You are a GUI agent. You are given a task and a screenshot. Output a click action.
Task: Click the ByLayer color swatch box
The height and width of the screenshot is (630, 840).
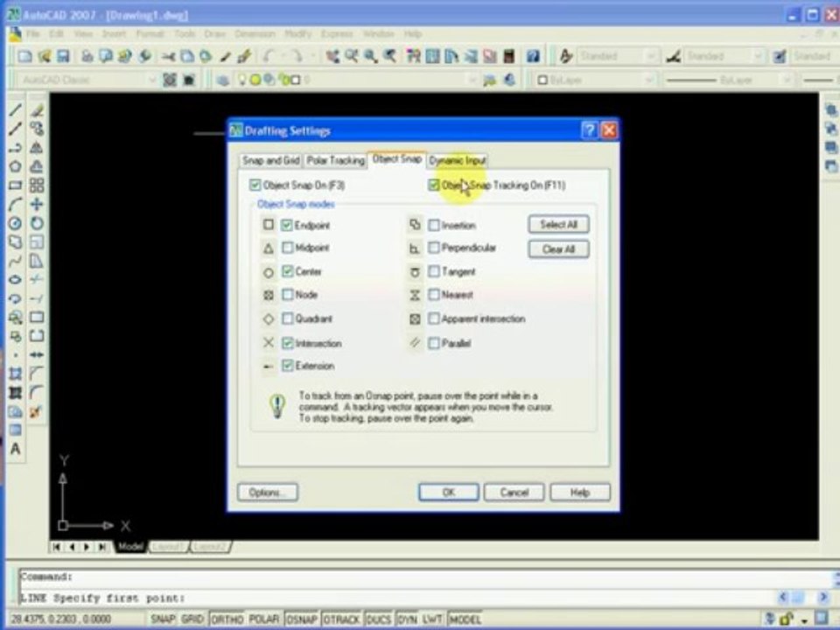[x=542, y=80]
